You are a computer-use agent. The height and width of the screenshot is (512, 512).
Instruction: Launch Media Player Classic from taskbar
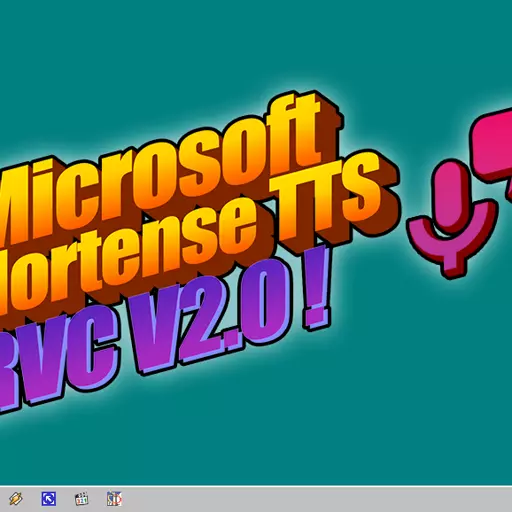tap(82, 499)
